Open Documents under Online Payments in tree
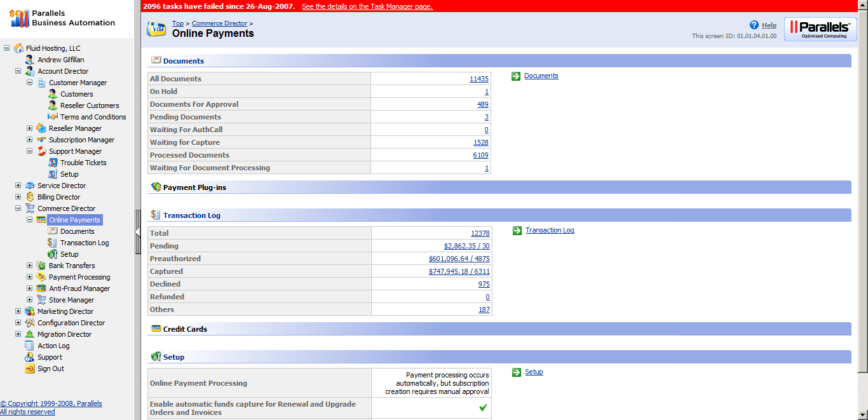 (x=78, y=231)
